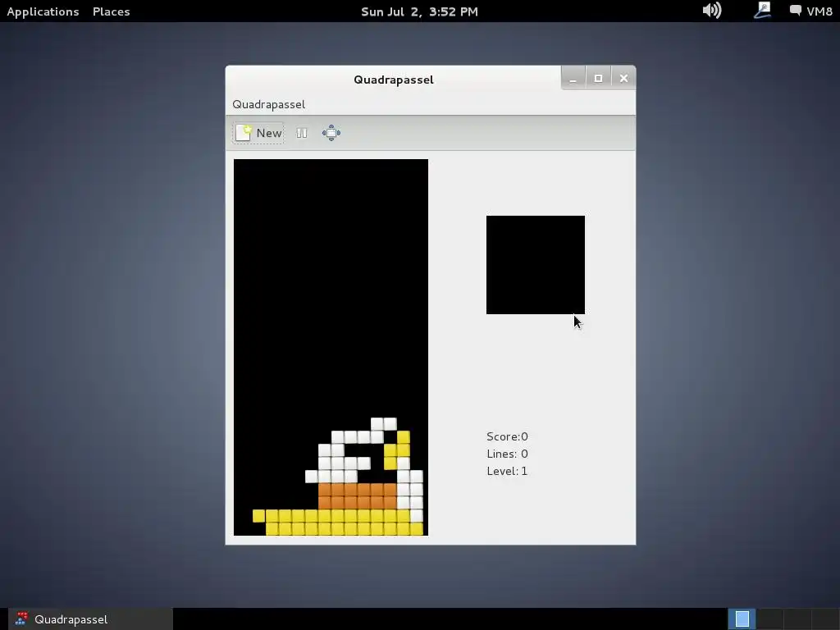Click the Quadrapassel game playfield
Image resolution: width=840 pixels, height=630 pixels.
(331, 347)
